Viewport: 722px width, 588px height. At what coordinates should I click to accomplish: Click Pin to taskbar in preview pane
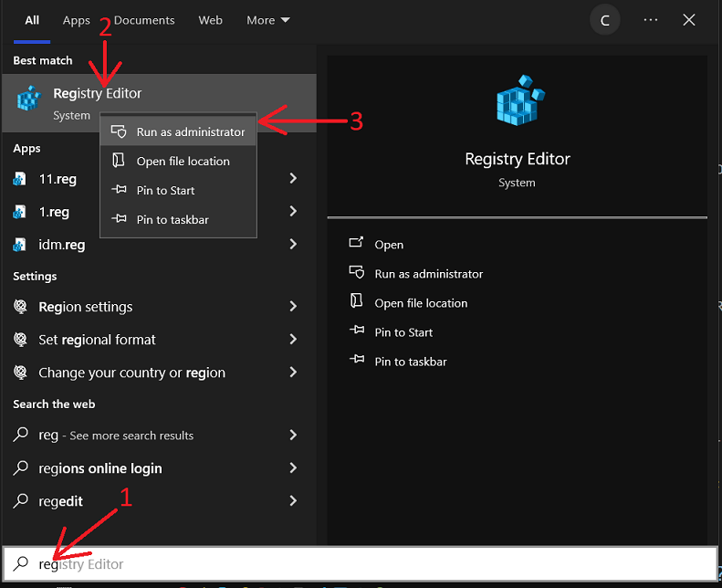(411, 362)
